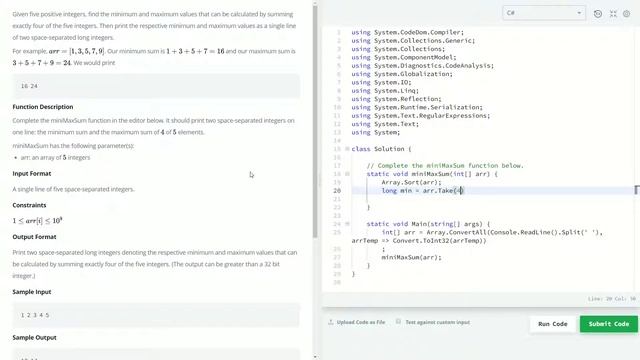Viewport: 640px width, 360px height.
Task: Click 'using System.IO;' line
Action: 381,82
